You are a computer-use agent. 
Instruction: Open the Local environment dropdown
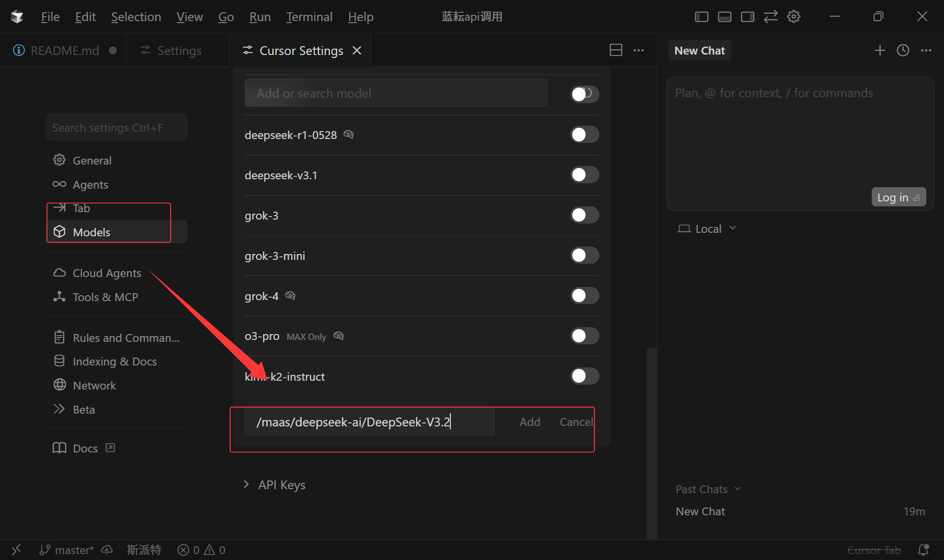pyautogui.click(x=707, y=228)
